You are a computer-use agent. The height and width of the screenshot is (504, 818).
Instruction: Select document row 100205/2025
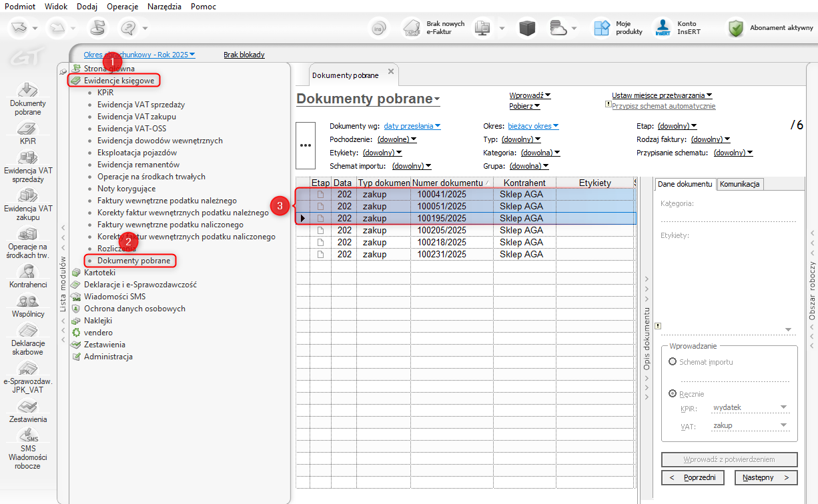(x=442, y=230)
